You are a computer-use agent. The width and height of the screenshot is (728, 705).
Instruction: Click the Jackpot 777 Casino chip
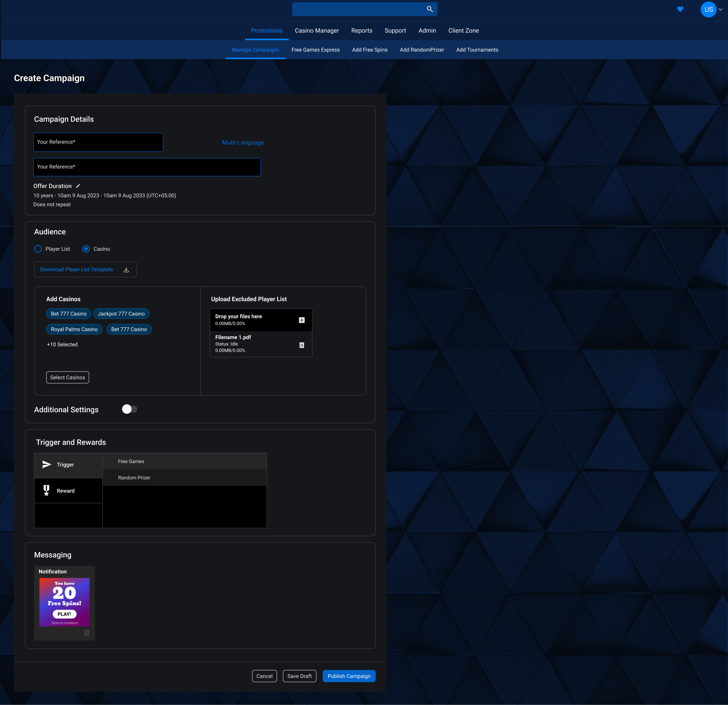click(x=121, y=314)
